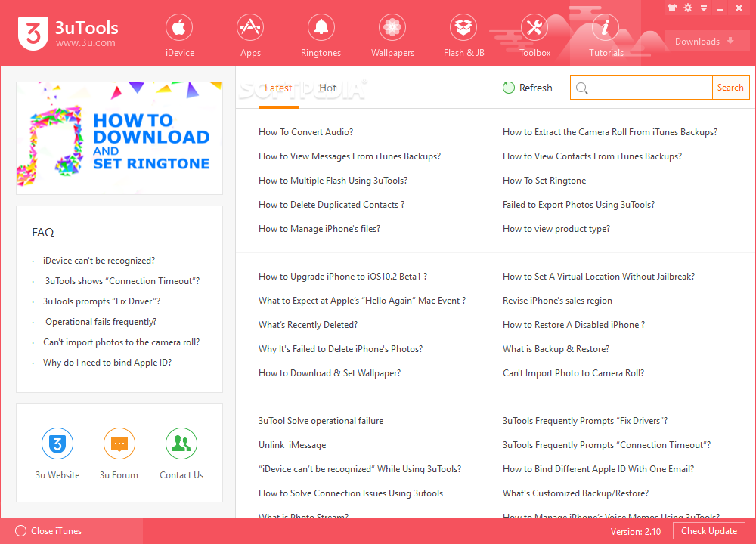
Task: Open the 3u Website icon
Action: click(57, 444)
